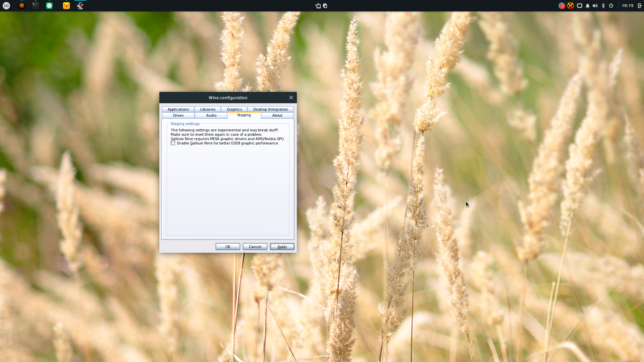644x362 pixels.
Task: Open the orange hexagon app in the dock
Action: click(x=22, y=6)
